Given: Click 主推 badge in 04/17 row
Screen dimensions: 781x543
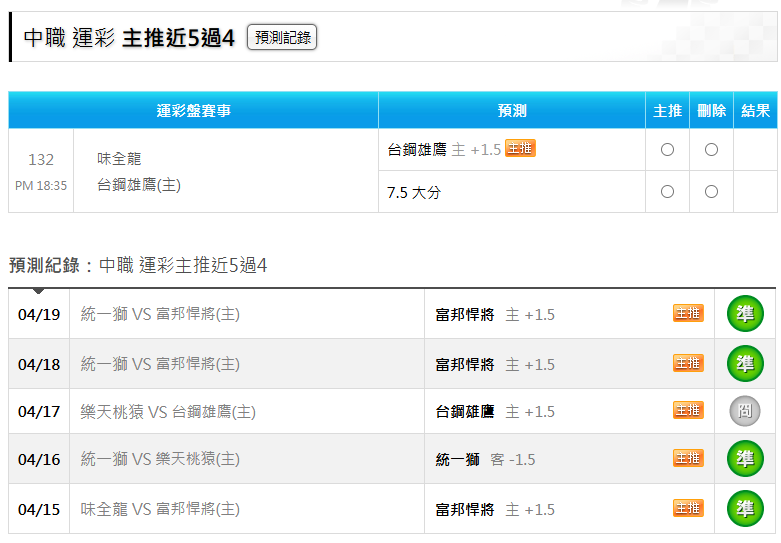Looking at the screenshot, I should 688,411.
